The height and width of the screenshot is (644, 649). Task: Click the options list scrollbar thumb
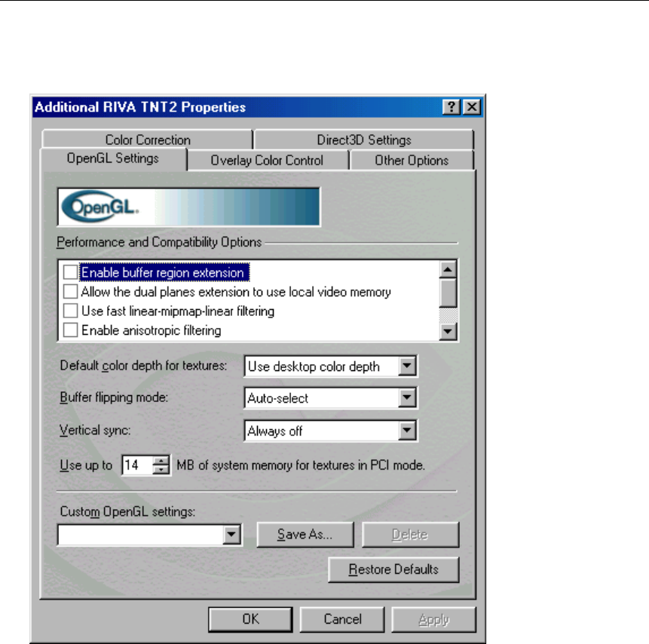pyautogui.click(x=448, y=293)
